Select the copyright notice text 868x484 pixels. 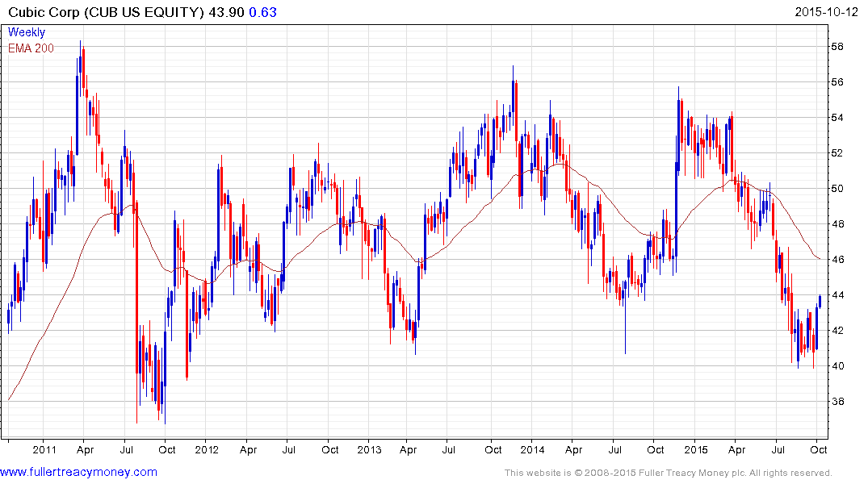pos(669,473)
